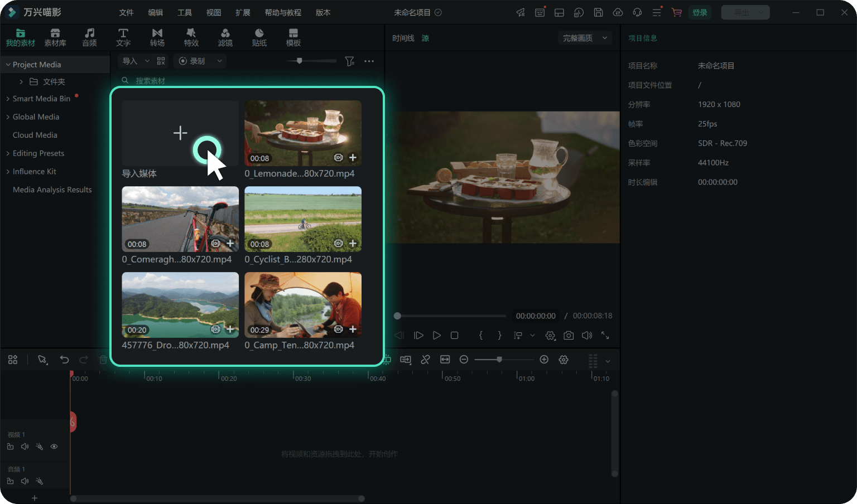
Task: Open the 音频 audio tab
Action: [x=89, y=37]
